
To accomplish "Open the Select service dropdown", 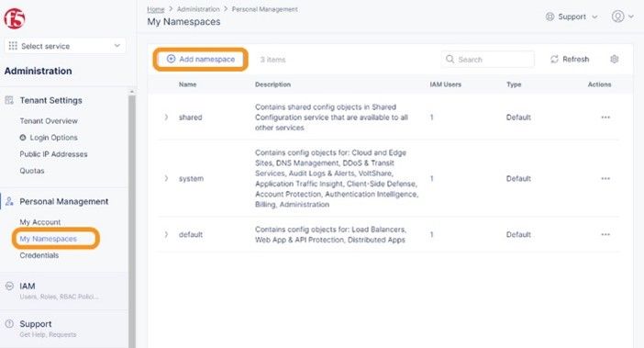I will [x=65, y=46].
